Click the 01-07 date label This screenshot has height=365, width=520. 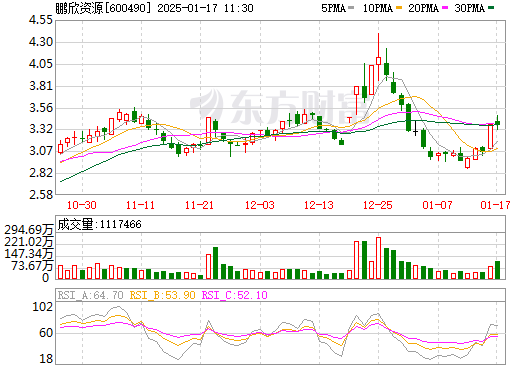[x=437, y=205]
